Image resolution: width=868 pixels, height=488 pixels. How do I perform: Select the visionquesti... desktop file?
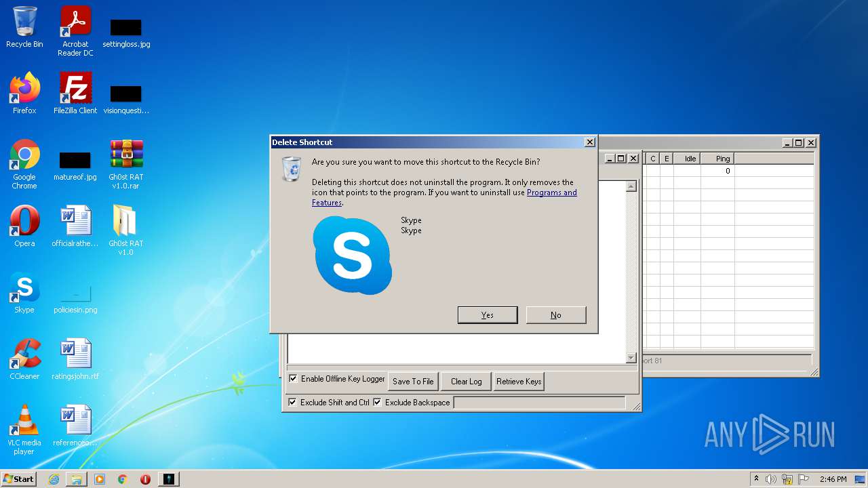point(126,99)
